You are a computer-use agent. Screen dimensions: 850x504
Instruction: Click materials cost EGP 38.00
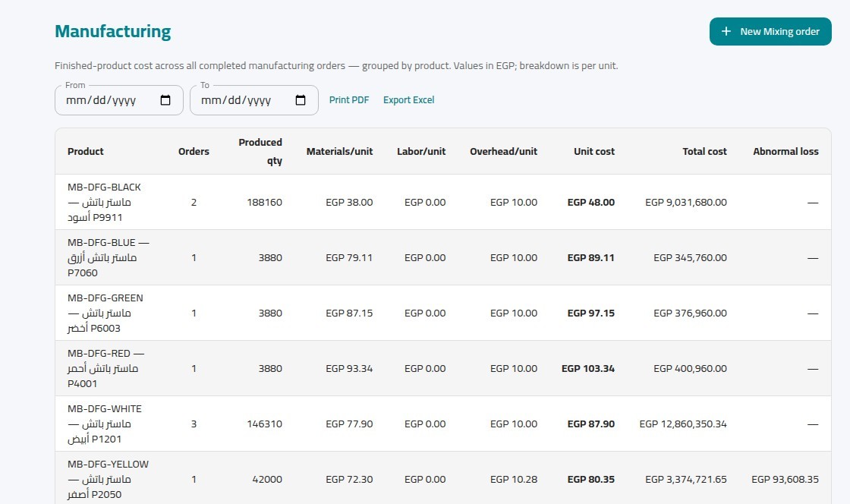tap(349, 202)
